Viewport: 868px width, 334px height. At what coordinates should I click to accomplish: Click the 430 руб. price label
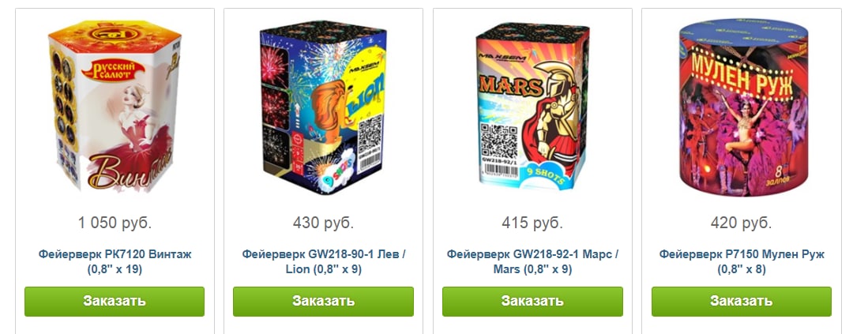[x=323, y=223]
